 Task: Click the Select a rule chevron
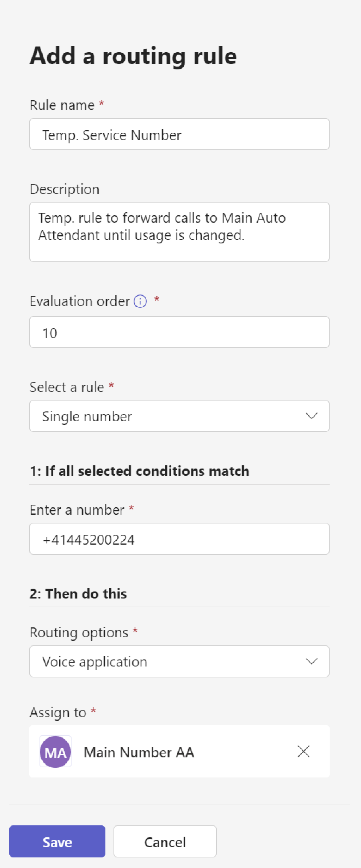click(x=311, y=416)
